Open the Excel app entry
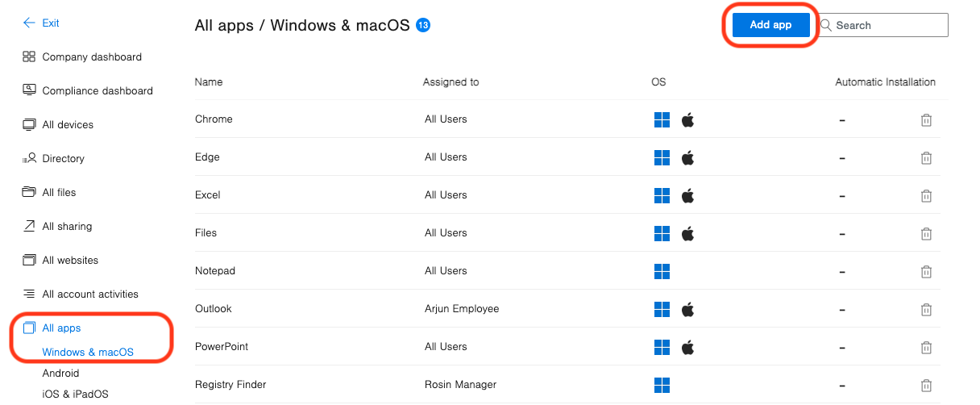 tap(208, 195)
